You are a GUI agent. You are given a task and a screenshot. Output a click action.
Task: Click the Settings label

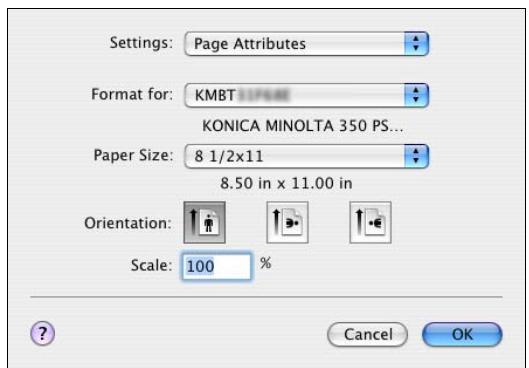141,43
